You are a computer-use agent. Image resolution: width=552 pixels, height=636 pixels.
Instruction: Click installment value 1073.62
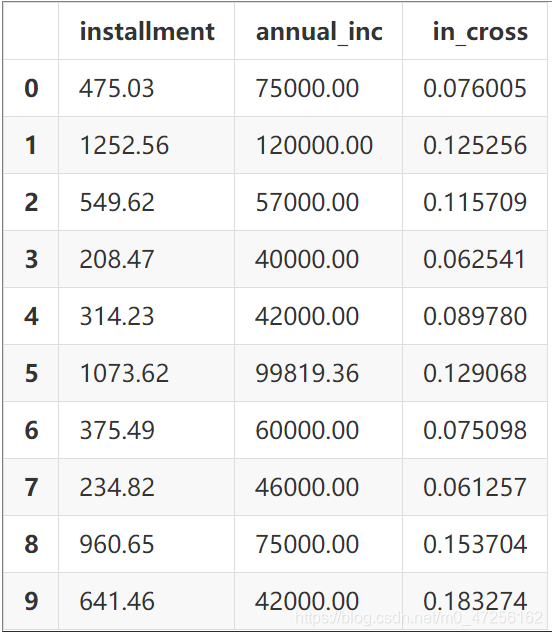point(124,373)
